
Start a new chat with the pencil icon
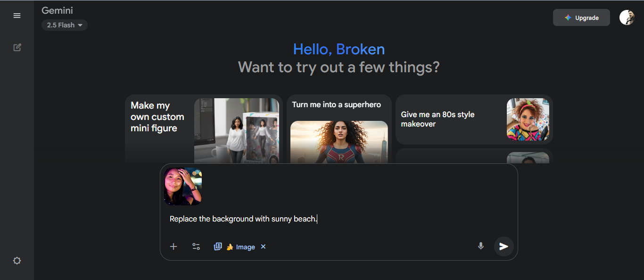click(17, 47)
